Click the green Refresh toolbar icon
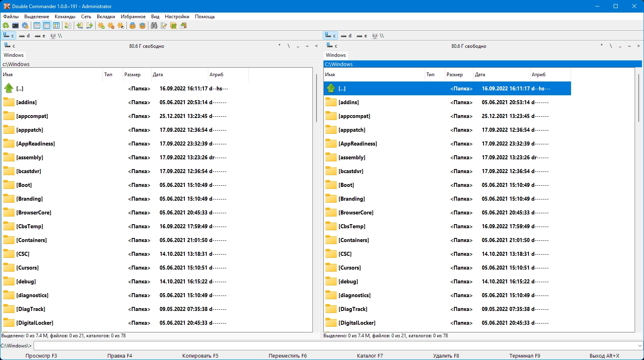644x360 pixels. [x=6, y=26]
